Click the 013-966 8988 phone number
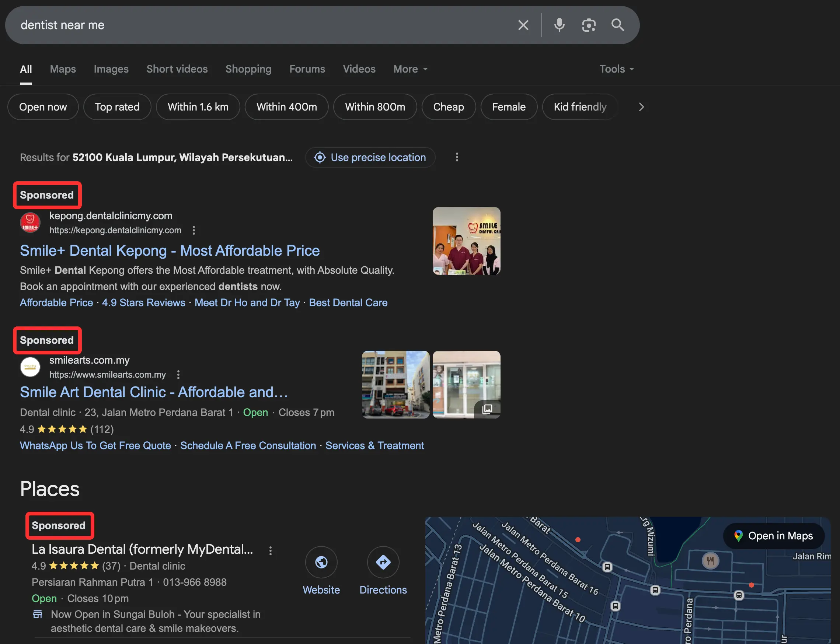 tap(195, 582)
